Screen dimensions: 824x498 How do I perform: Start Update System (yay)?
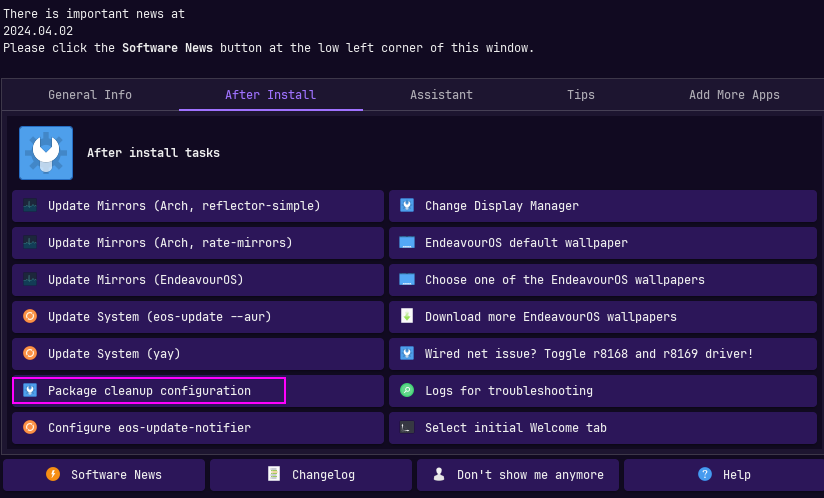point(198,354)
